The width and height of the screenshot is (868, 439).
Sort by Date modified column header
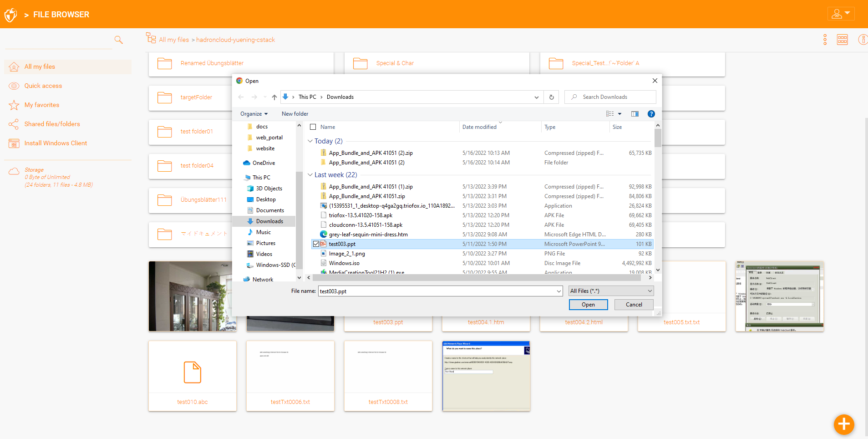479,127
